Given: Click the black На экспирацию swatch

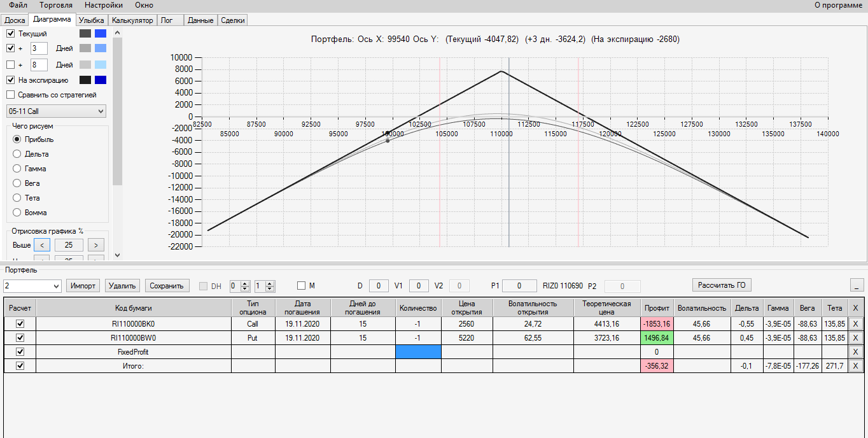Looking at the screenshot, I should coord(85,80).
